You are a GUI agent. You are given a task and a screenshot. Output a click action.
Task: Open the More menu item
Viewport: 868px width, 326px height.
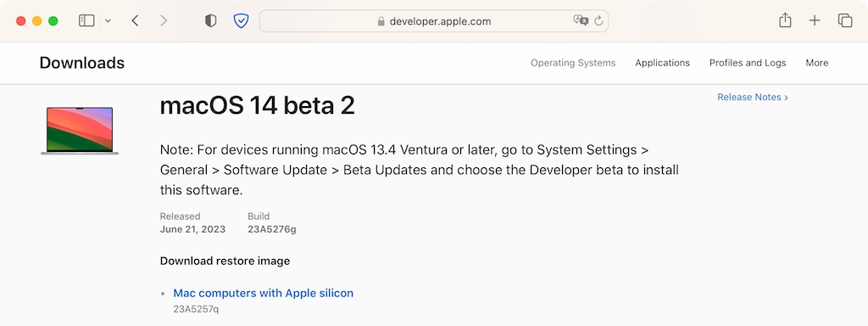816,63
